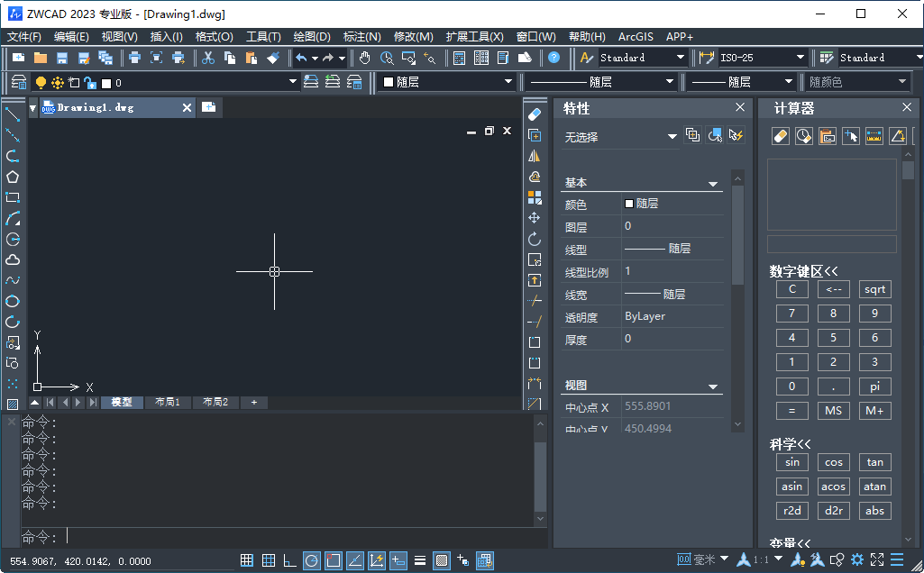Screen dimensions: 924x573
Task: Click the Cut scissors icon
Action: tap(208, 58)
